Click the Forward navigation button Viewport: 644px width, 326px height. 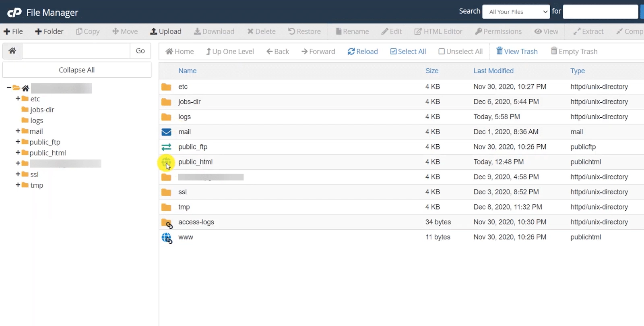318,52
